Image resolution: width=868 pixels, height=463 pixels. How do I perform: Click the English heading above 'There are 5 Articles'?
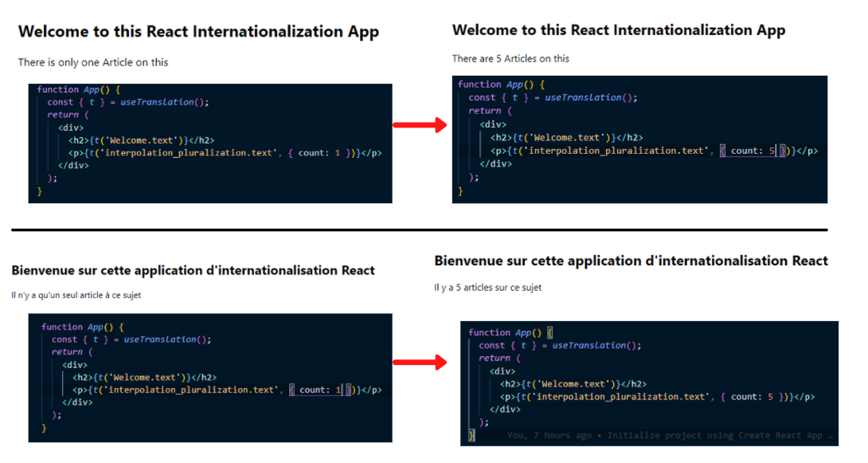click(618, 30)
